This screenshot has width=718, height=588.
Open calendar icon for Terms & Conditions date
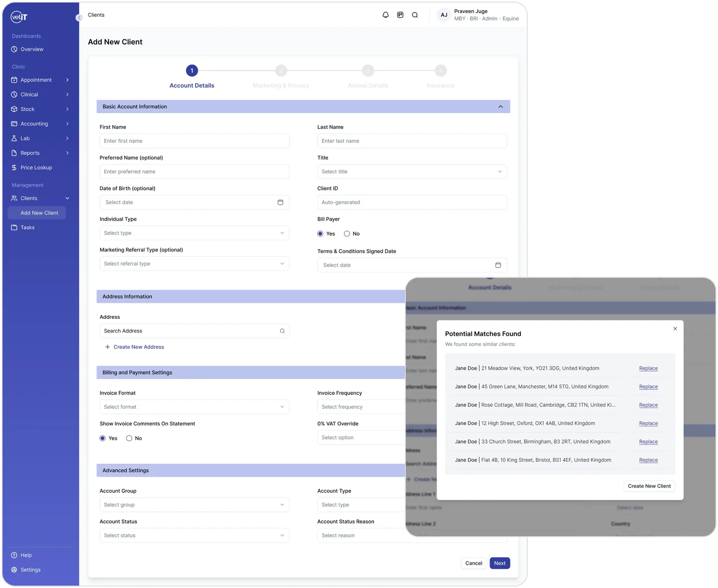[x=498, y=265]
